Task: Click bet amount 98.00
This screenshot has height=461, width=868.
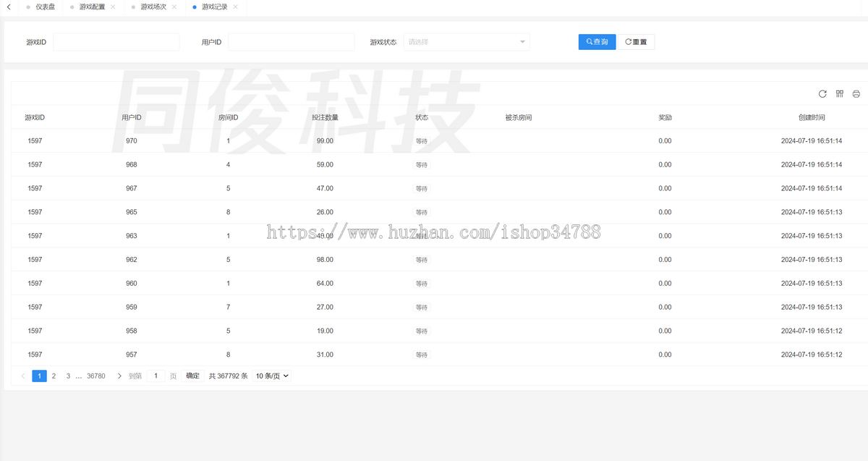Action: (x=325, y=259)
